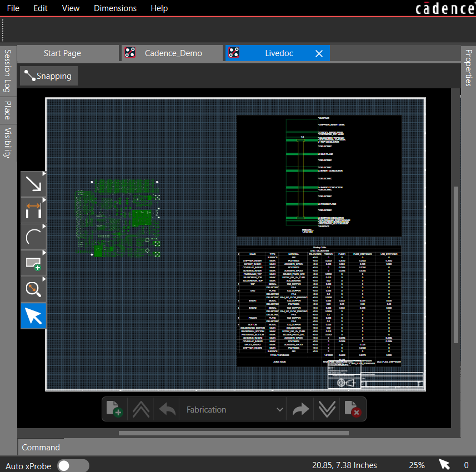Open the Visibility side panel

pyautogui.click(x=8, y=143)
